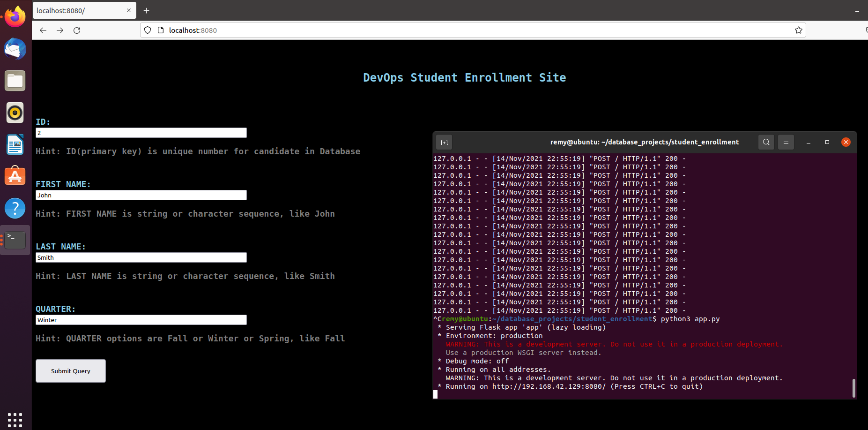The height and width of the screenshot is (430, 868).
Task: Reload the current page
Action: point(77,30)
